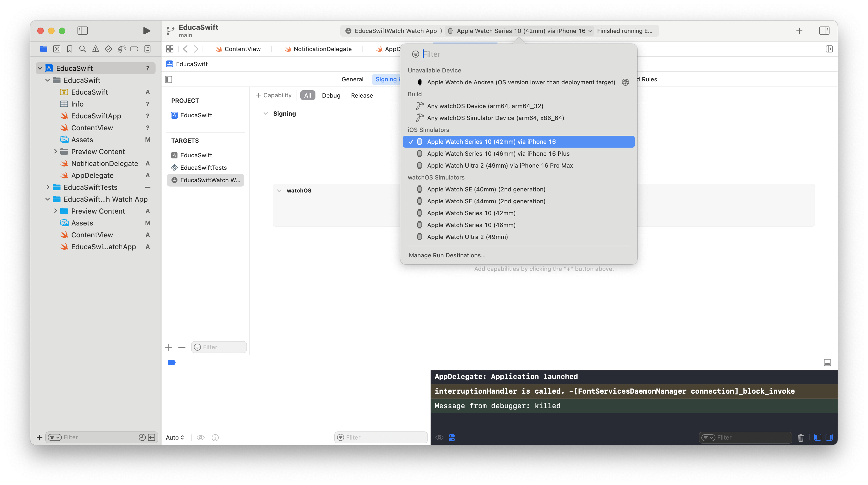Switch to the General tab
The height and width of the screenshot is (485, 868).
tap(352, 79)
